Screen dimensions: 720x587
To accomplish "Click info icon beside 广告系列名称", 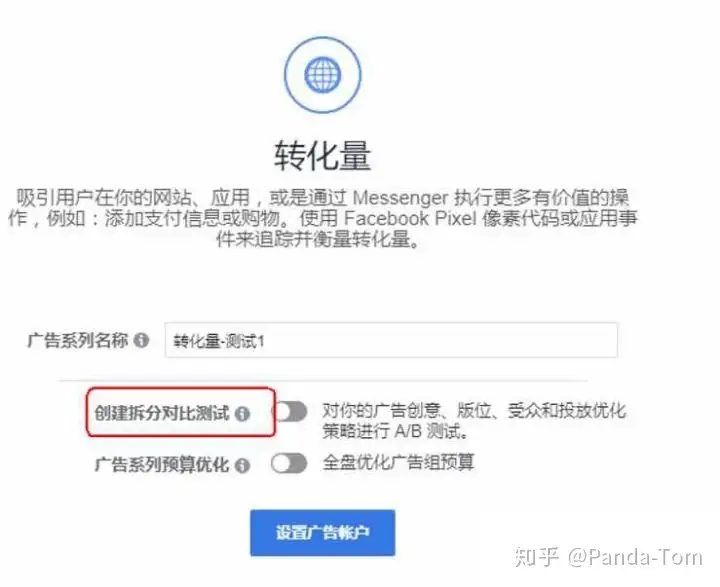I will point(141,340).
